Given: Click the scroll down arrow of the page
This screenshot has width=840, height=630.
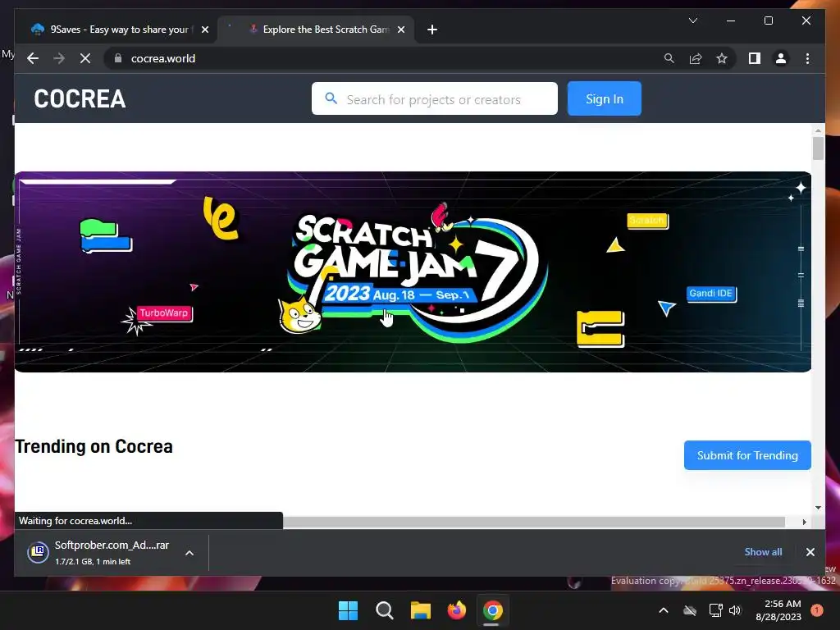Looking at the screenshot, I should (x=818, y=507).
